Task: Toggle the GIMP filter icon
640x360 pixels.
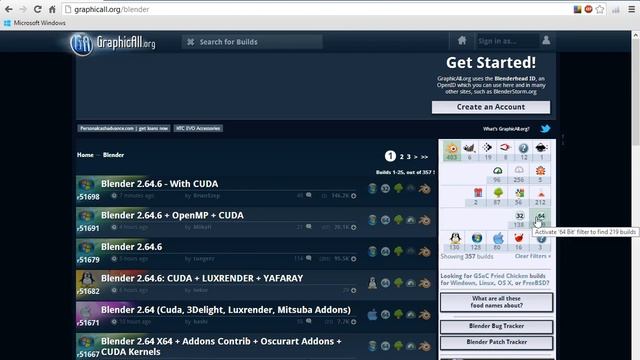Action: point(469,151)
